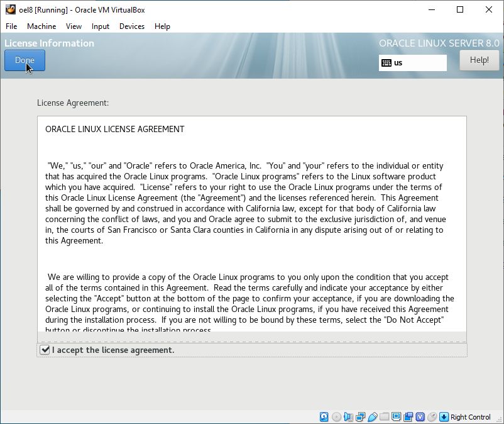
Task: Open the Help! button in the installer
Action: click(x=479, y=60)
